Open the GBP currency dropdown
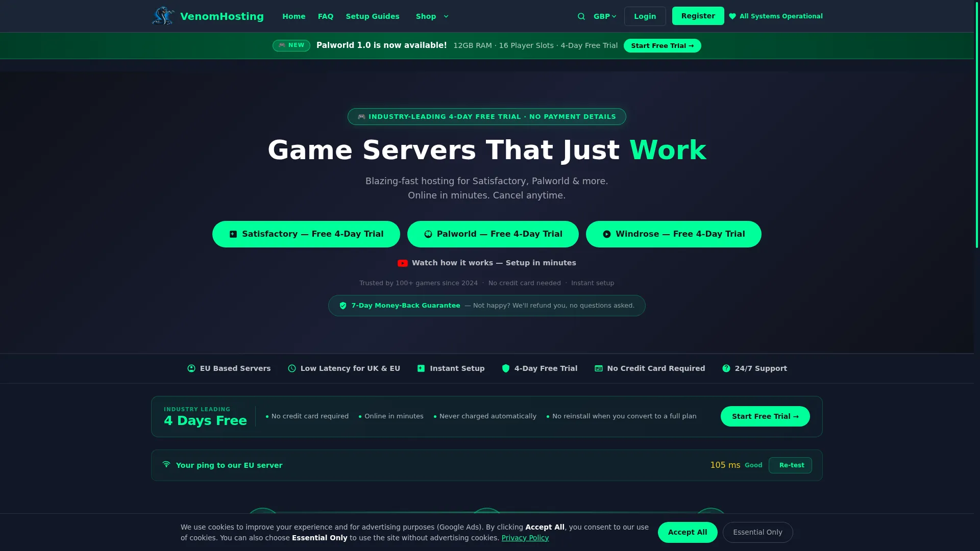Screen dimensions: 980x551 point(605,16)
